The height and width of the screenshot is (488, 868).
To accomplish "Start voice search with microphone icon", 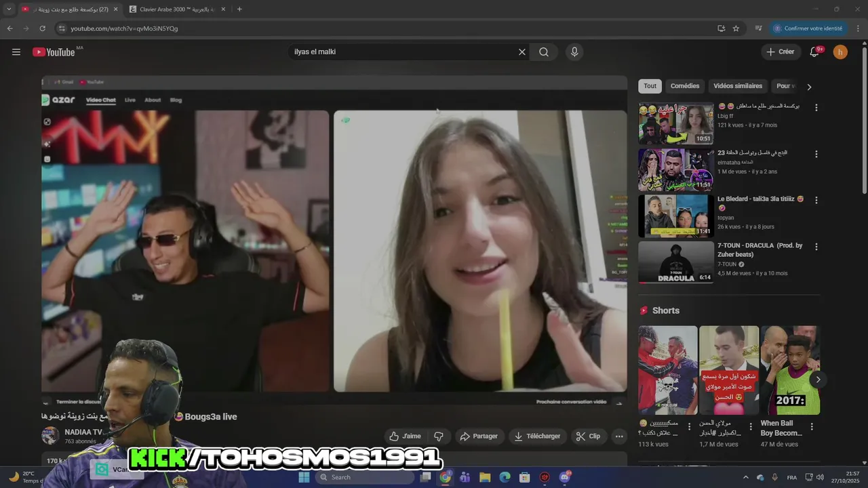I will (x=574, y=52).
